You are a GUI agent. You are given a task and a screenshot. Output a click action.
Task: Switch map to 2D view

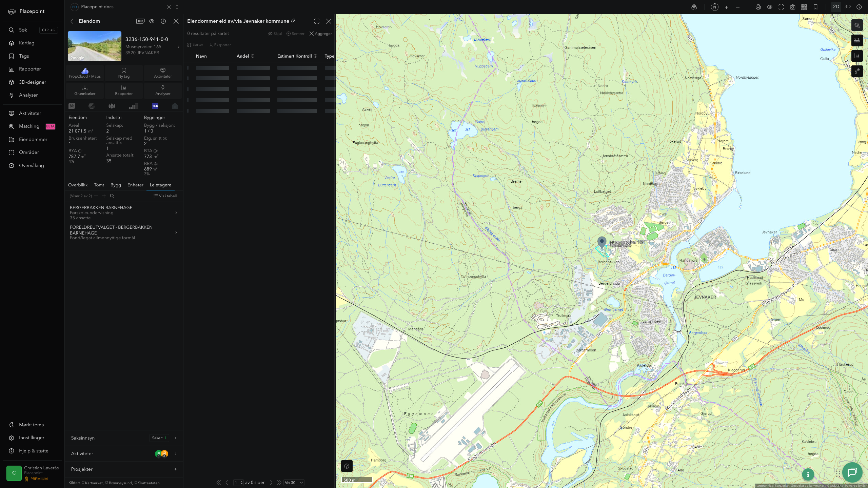[836, 7]
